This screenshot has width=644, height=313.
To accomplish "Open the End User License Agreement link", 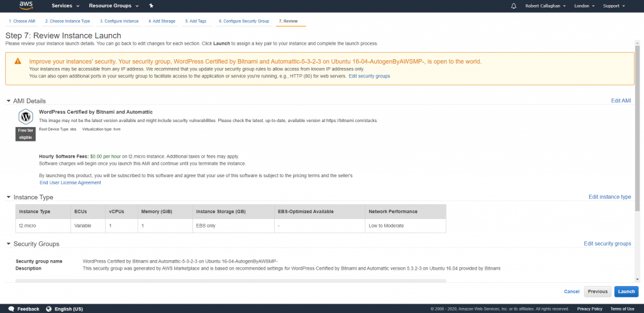I will [x=70, y=182].
